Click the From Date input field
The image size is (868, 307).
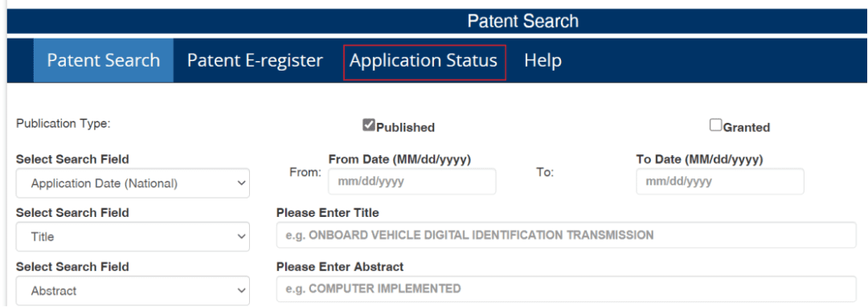point(411,182)
